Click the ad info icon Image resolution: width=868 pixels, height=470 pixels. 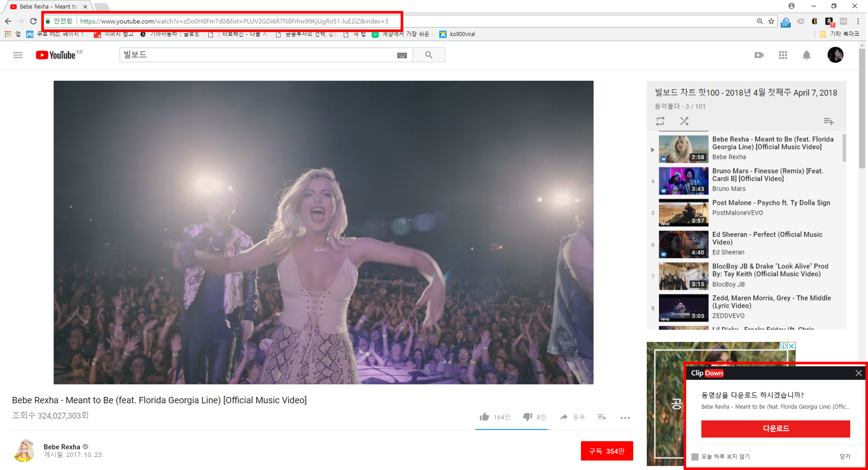pos(783,346)
